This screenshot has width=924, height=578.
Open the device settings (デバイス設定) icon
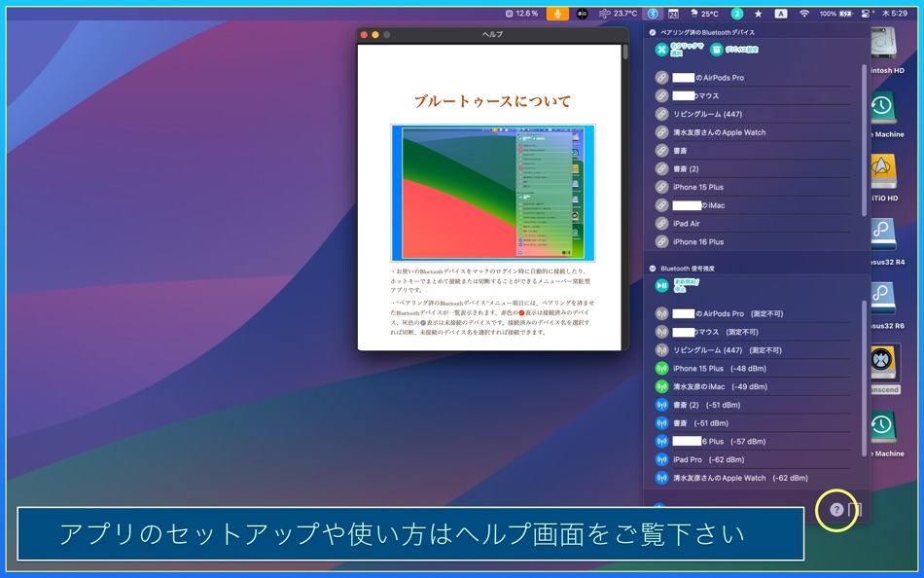point(716,50)
